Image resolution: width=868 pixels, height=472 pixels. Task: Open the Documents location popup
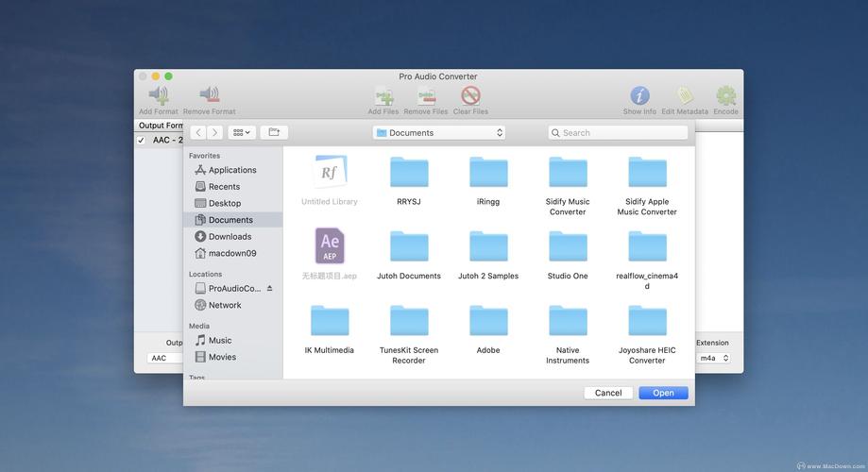pyautogui.click(x=439, y=133)
